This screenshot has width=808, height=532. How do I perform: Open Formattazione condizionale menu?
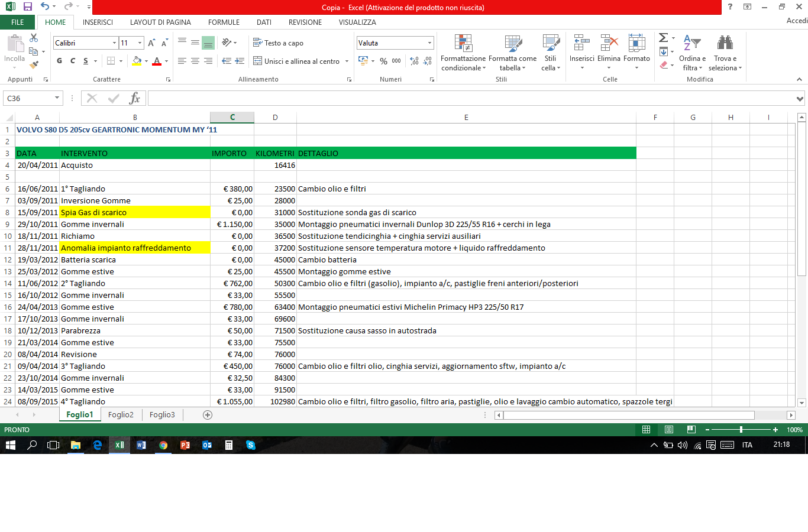point(463,53)
